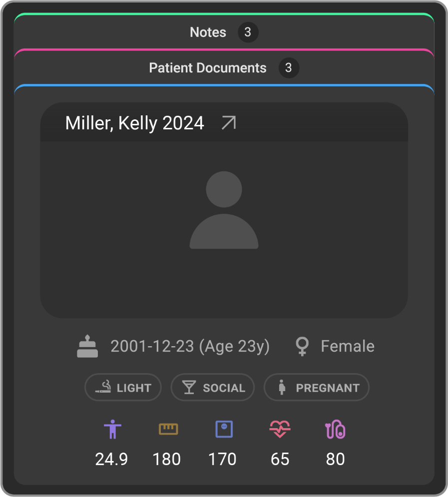Click the heart rate icon
448x497 pixels.
[280, 429]
